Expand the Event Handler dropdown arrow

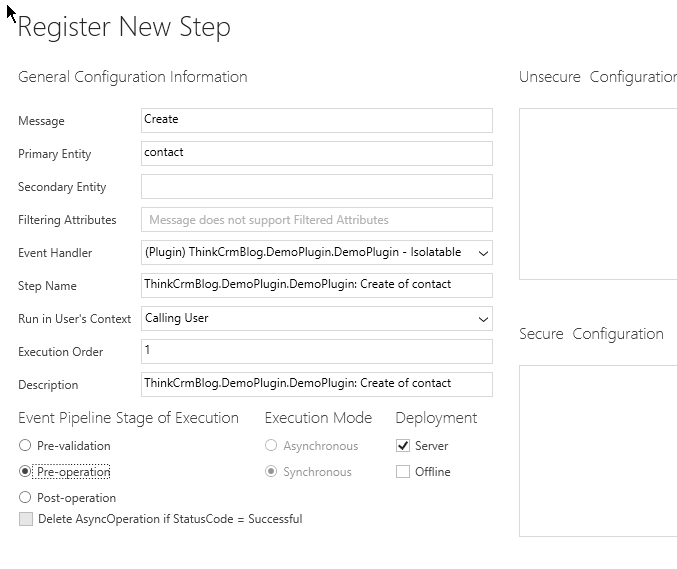click(483, 253)
